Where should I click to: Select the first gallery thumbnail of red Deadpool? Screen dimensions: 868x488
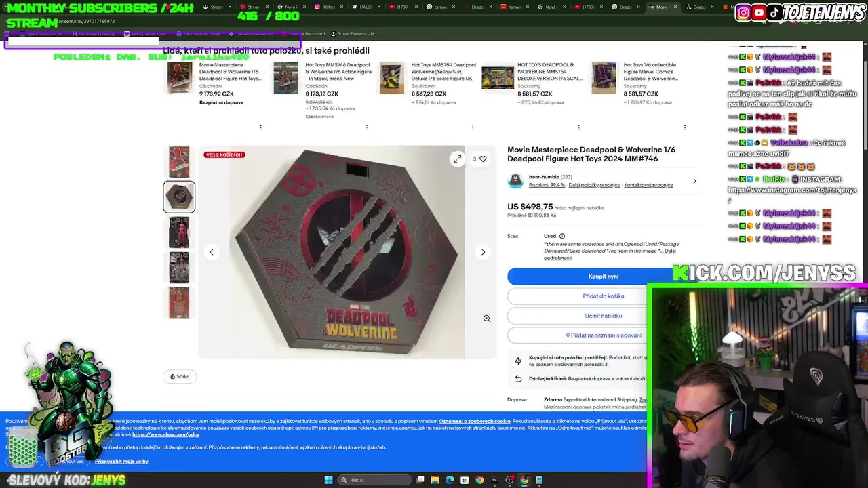(179, 162)
